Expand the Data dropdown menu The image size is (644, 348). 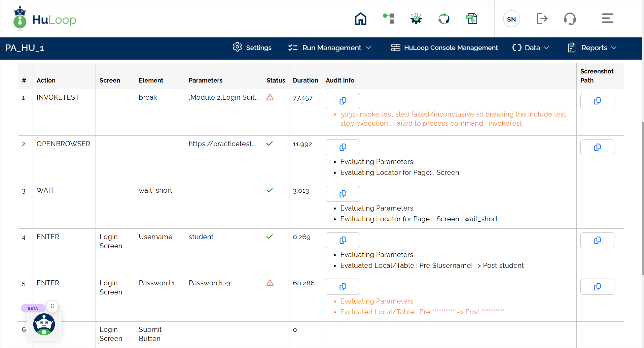(531, 48)
